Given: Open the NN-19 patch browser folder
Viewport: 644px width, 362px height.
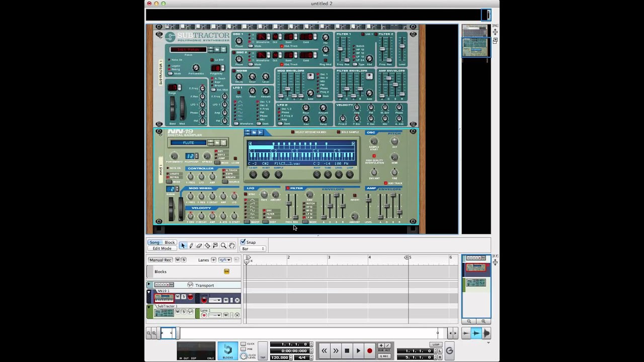Looking at the screenshot, I should coord(218,143).
